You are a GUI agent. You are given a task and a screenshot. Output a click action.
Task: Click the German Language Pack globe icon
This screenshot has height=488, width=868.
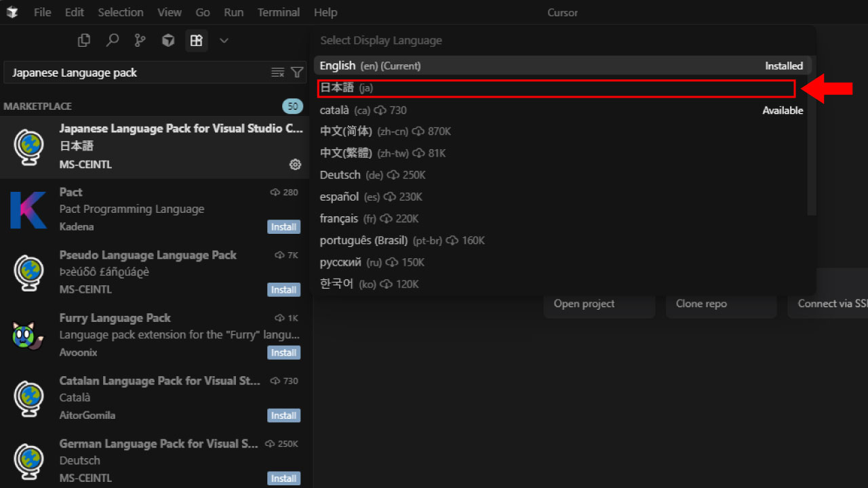[28, 460]
